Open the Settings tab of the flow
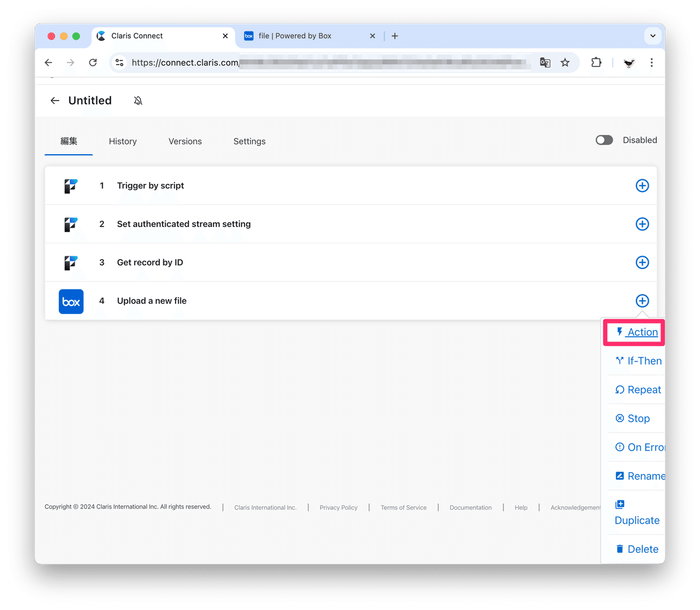The image size is (700, 610). click(x=249, y=141)
